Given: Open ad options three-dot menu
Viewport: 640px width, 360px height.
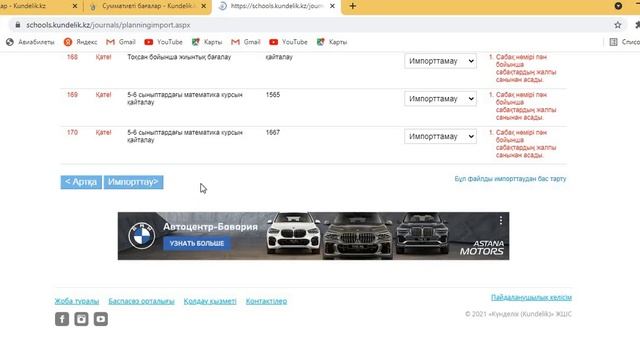Looking at the screenshot, I should [500, 221].
